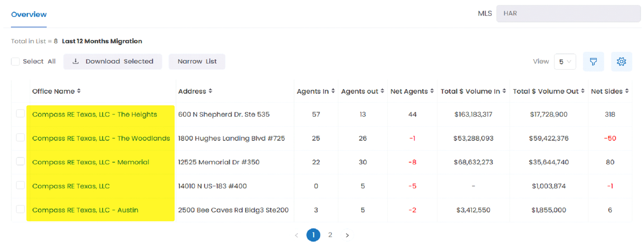Viewport: 644px width, 247px height.
Task: Click the Total in List = 8 label
Action: [x=34, y=41]
